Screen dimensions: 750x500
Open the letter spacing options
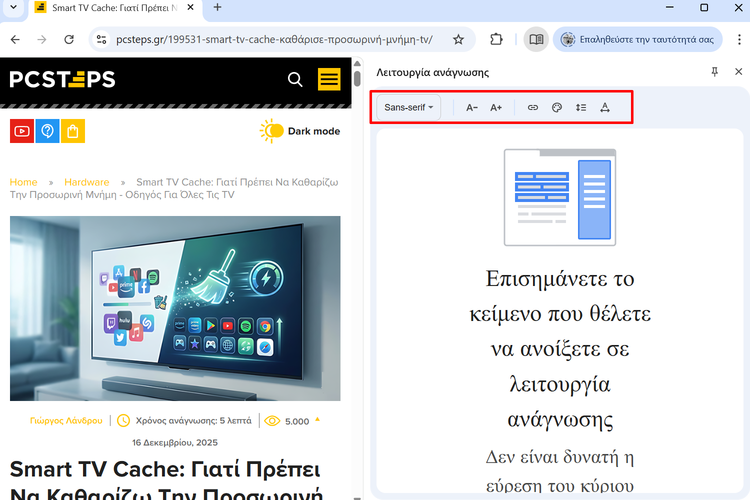(605, 108)
